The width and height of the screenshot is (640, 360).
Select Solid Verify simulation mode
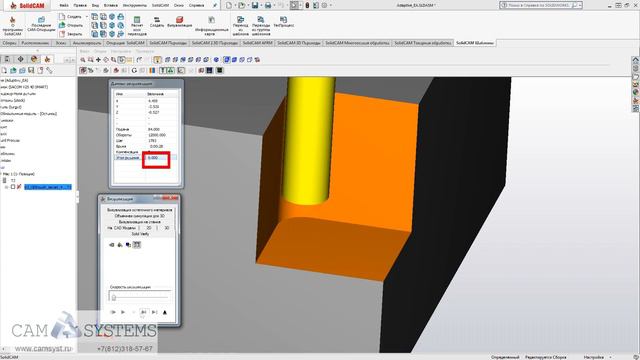tap(140, 234)
